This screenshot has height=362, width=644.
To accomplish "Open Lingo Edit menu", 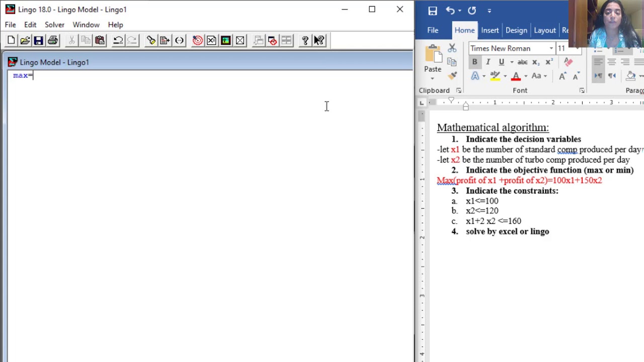I will point(30,25).
